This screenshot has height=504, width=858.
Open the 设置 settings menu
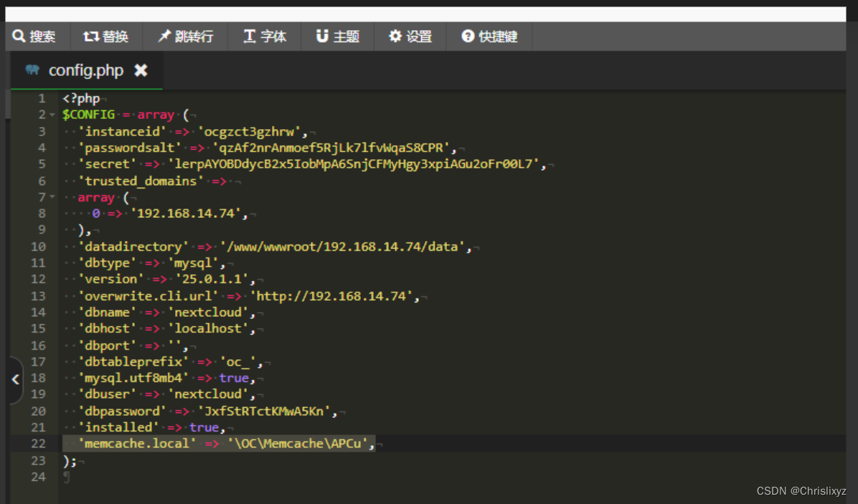410,37
